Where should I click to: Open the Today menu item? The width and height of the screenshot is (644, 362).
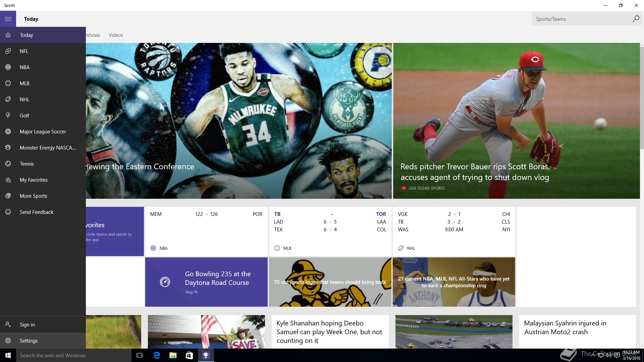click(x=43, y=35)
